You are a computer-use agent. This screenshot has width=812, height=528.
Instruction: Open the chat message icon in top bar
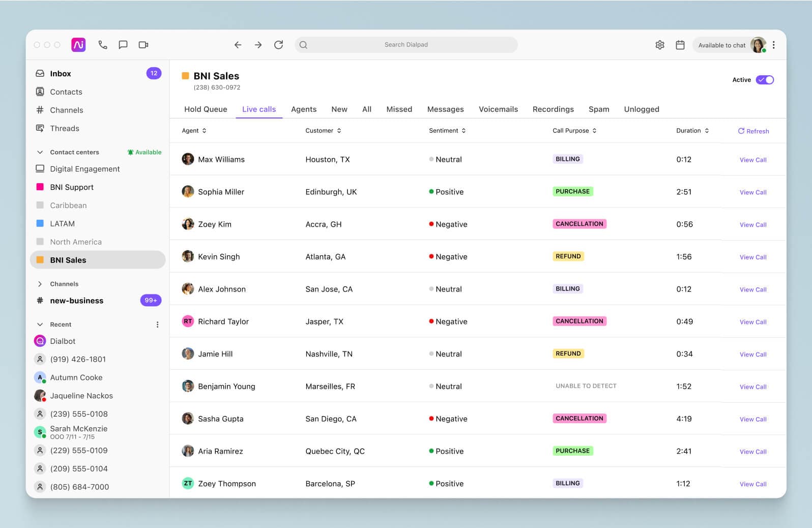pos(123,45)
